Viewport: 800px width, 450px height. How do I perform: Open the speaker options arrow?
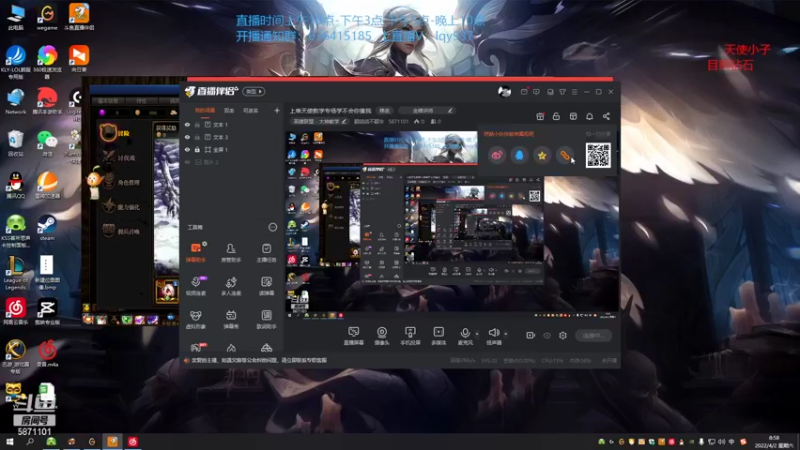pyautogui.click(x=506, y=334)
